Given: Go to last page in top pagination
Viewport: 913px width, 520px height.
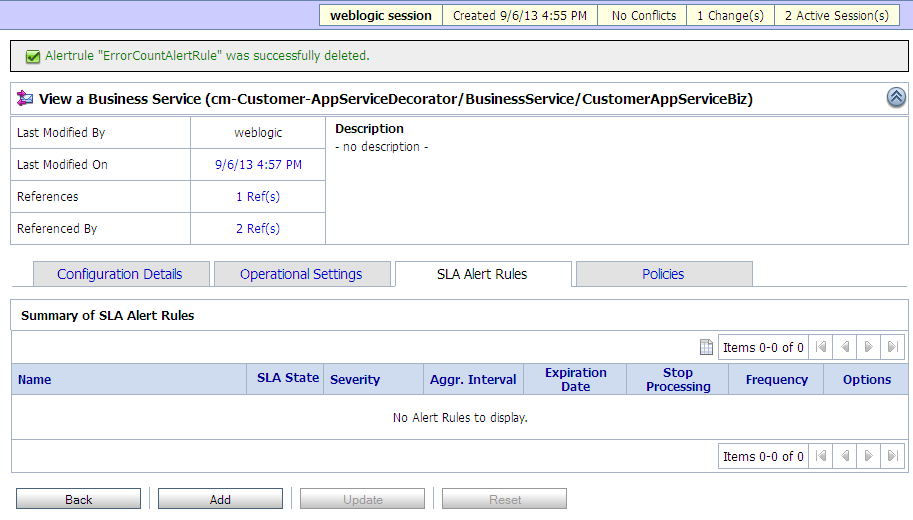Looking at the screenshot, I should [893, 347].
